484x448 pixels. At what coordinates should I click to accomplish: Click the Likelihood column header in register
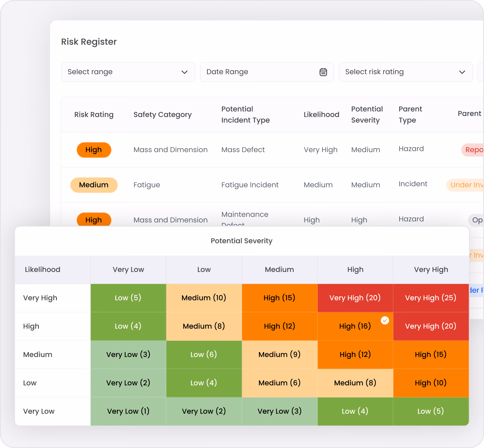[321, 114]
